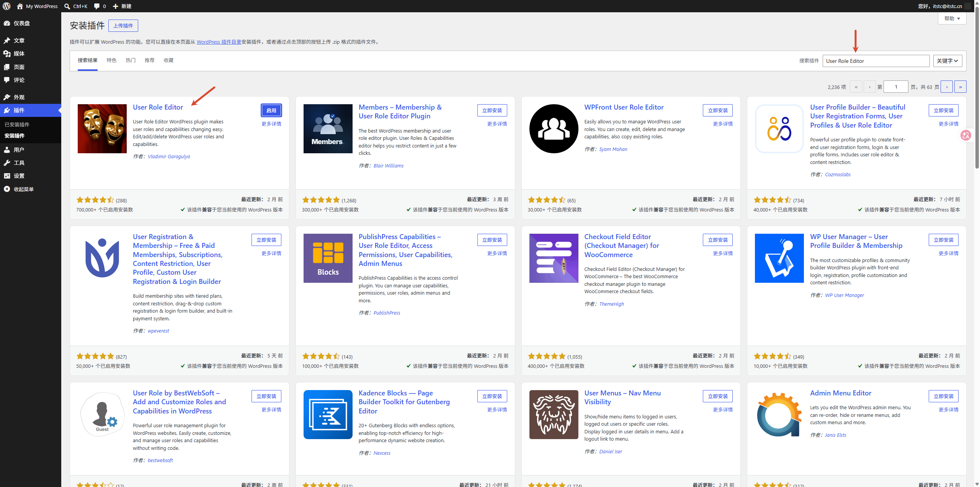Image resolution: width=980 pixels, height=487 pixels.
Task: Install WPFront User Role Editor
Action: pyautogui.click(x=718, y=110)
